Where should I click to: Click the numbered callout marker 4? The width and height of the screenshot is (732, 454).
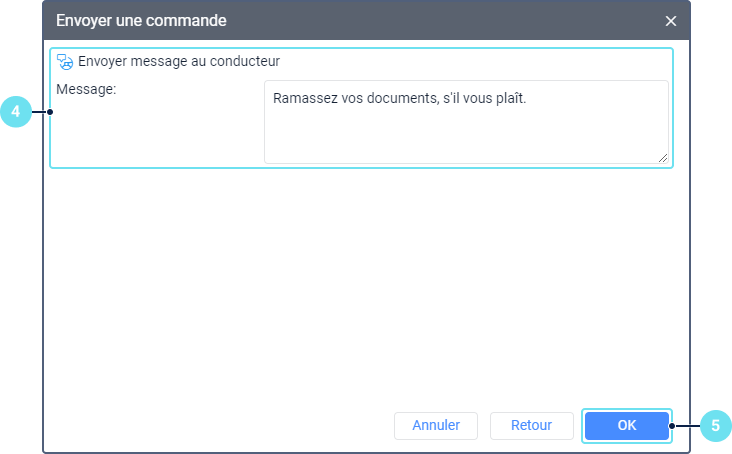pyautogui.click(x=15, y=112)
